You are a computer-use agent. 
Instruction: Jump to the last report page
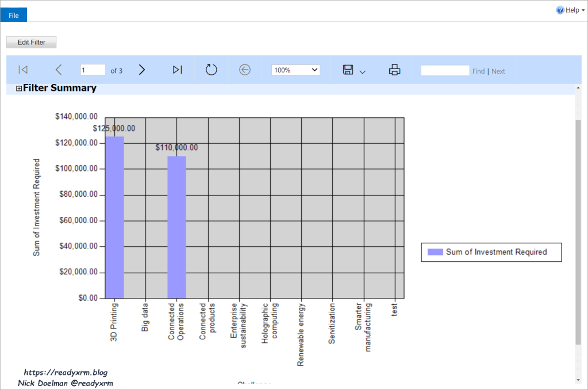point(177,70)
